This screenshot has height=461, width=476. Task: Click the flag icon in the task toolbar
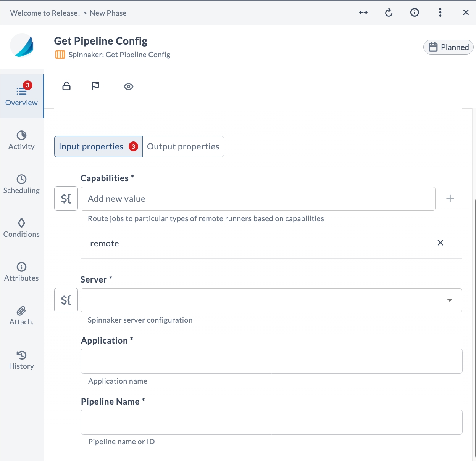pos(95,86)
